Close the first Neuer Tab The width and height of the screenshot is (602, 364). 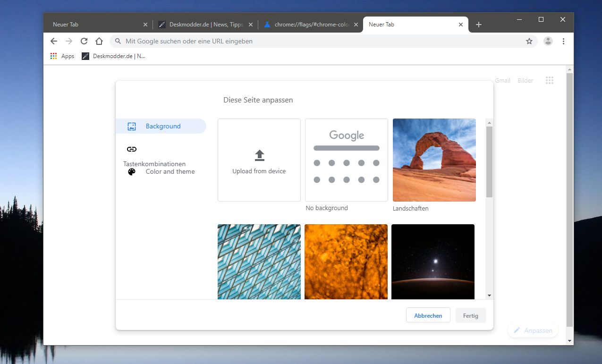pyautogui.click(x=145, y=25)
